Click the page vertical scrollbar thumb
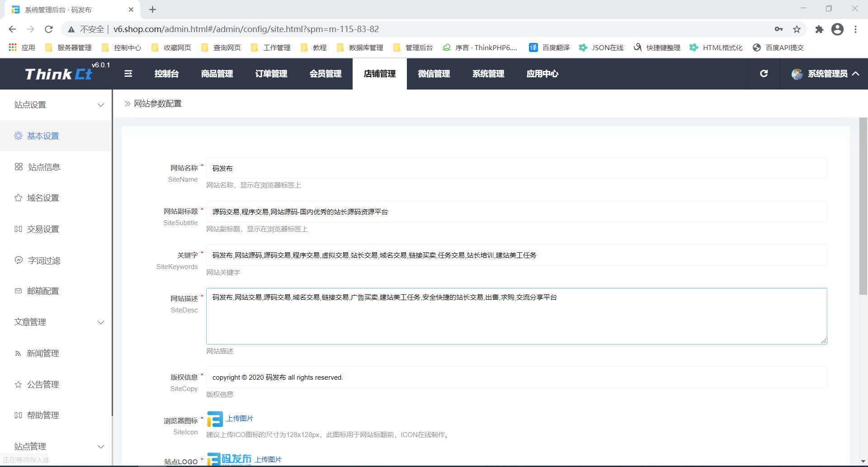The width and height of the screenshot is (868, 467). (x=863, y=206)
